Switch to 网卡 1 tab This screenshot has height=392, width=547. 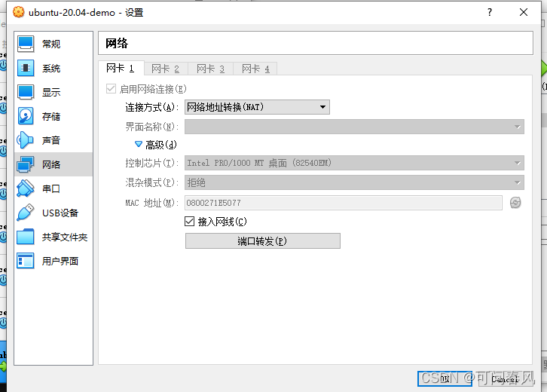point(121,69)
